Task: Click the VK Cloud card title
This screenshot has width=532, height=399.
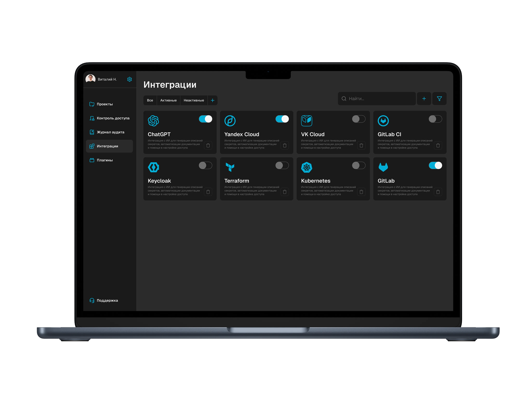Action: click(x=313, y=134)
